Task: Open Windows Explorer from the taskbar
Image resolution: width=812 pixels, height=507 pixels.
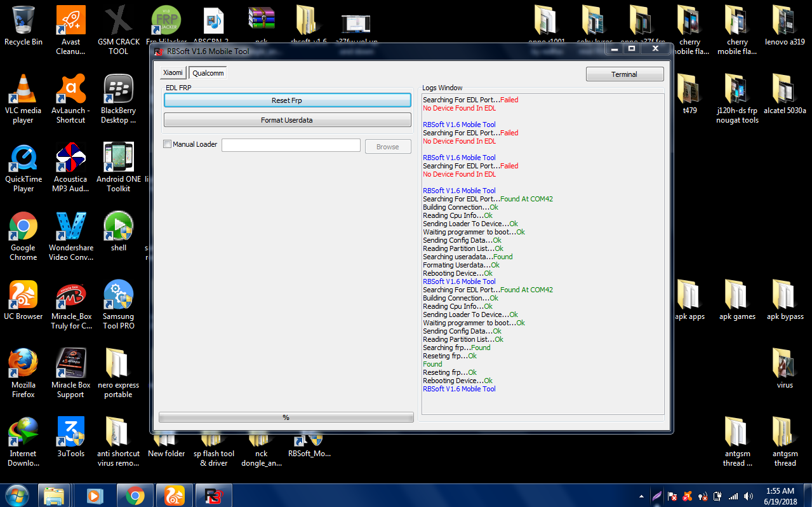Action: pyautogui.click(x=54, y=496)
